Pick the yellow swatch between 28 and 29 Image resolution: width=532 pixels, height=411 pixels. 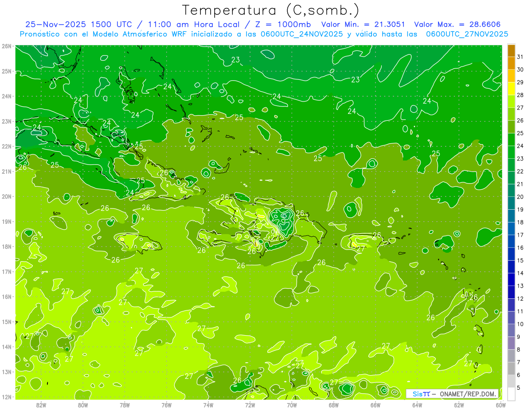(x=511, y=89)
